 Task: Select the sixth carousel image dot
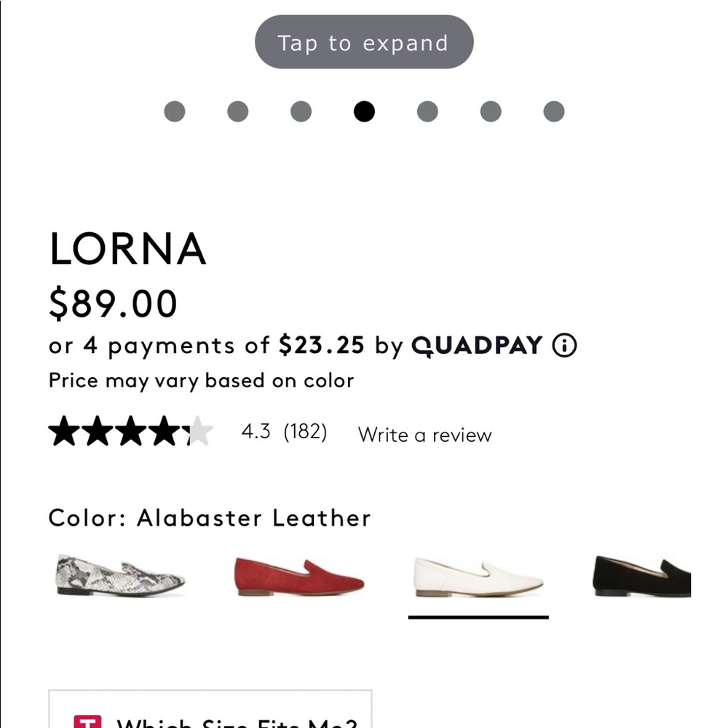pos(491,111)
